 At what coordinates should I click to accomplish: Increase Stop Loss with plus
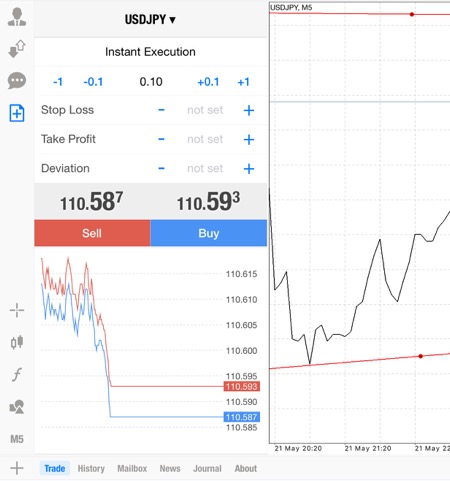click(x=249, y=110)
